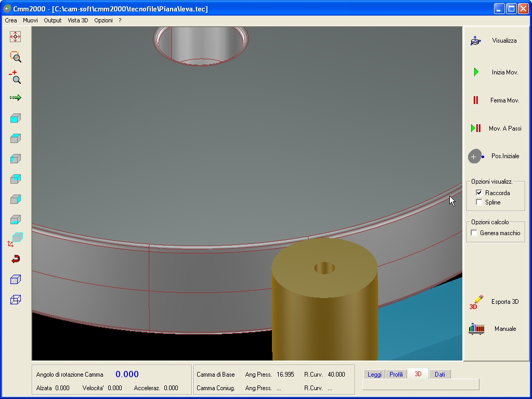This screenshot has height=399, width=532.
Task: Click the Mov. A Passi step icon
Action: coord(476,128)
